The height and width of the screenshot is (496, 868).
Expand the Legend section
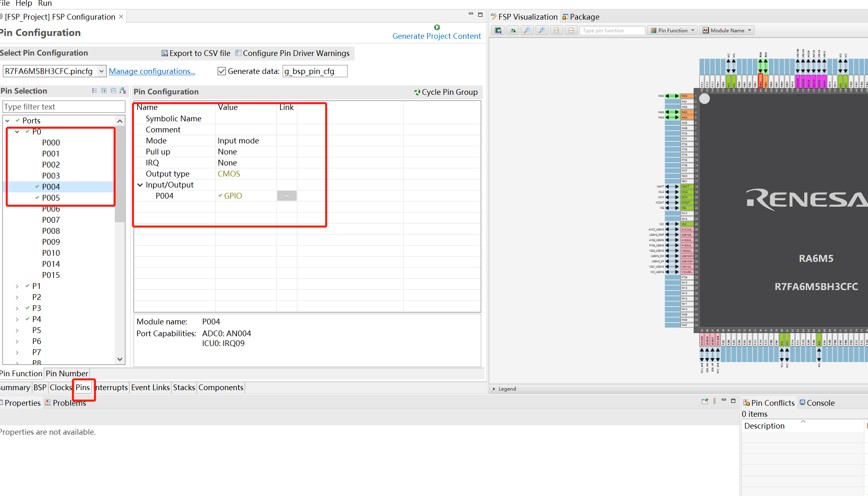click(x=494, y=389)
